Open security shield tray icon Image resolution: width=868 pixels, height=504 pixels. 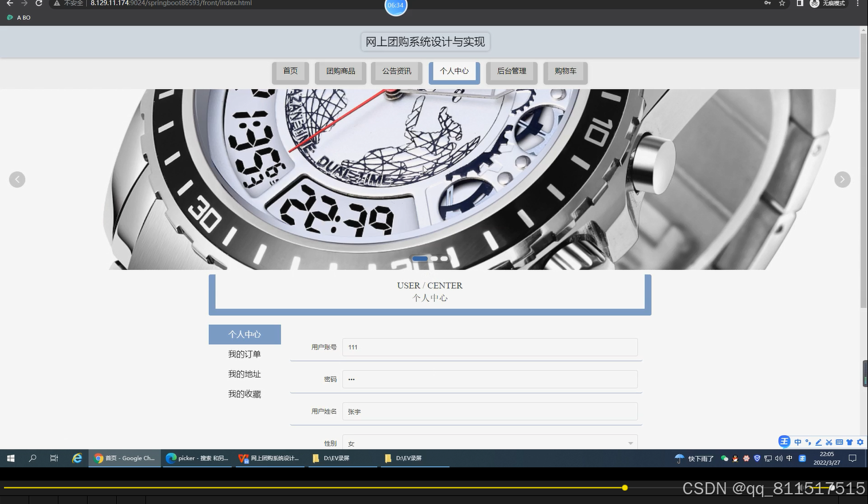pyautogui.click(x=757, y=458)
